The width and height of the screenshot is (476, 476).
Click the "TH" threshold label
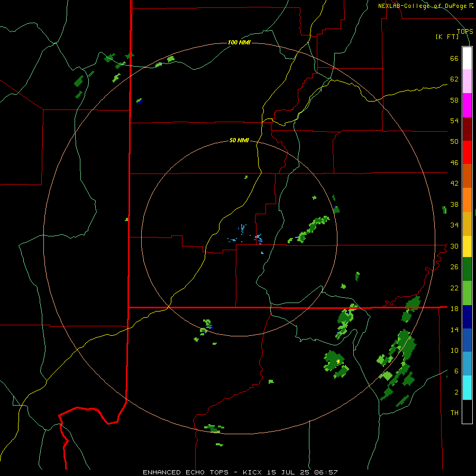point(454,413)
